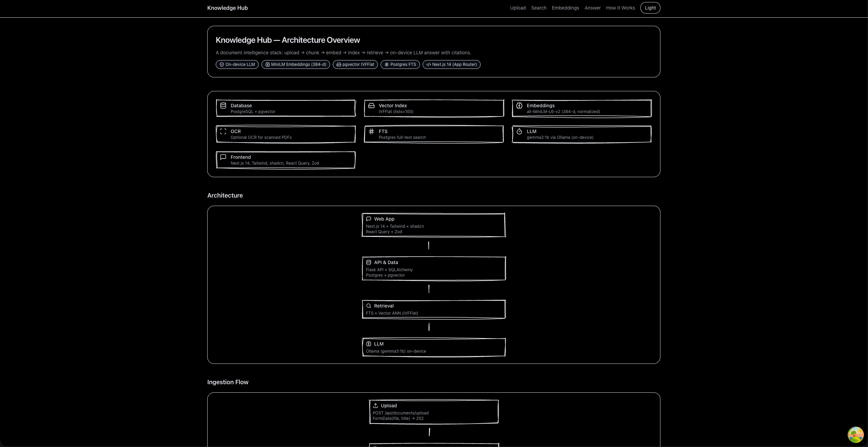The height and width of the screenshot is (447, 868).
Task: Click the round palm-tree avatar in corner
Action: click(x=855, y=434)
